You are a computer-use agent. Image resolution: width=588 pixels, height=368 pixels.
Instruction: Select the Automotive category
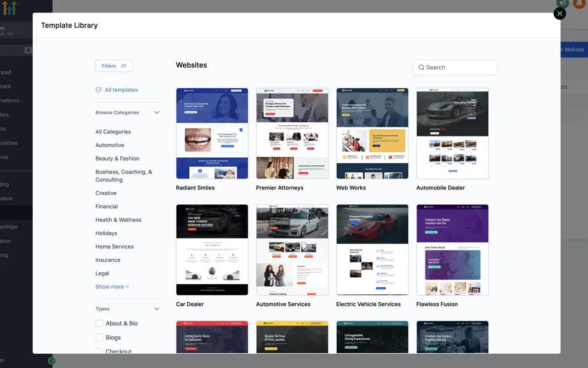pos(110,145)
